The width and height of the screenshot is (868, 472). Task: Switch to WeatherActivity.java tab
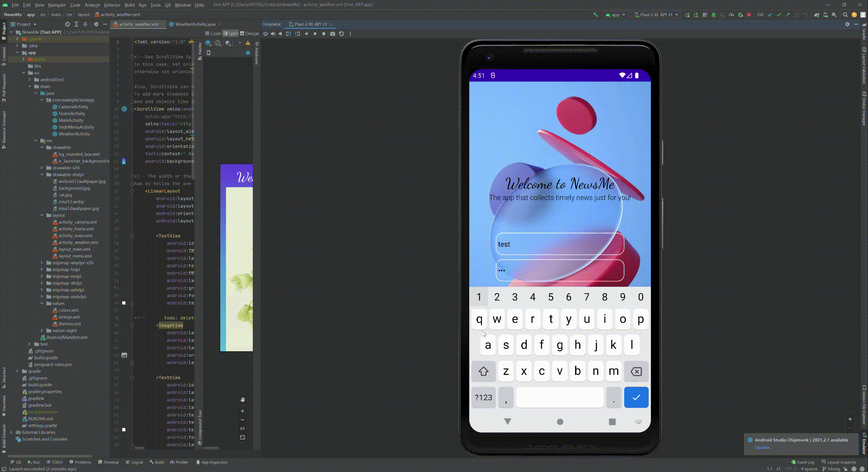coord(195,24)
